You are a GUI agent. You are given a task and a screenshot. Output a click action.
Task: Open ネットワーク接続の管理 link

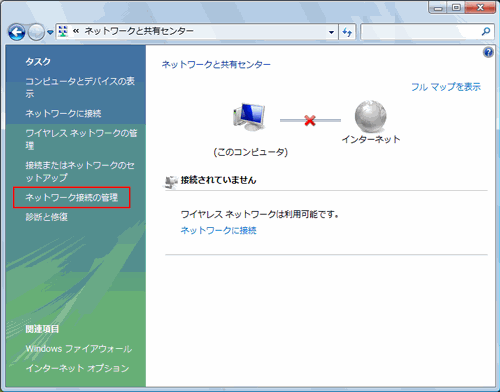[x=72, y=197]
